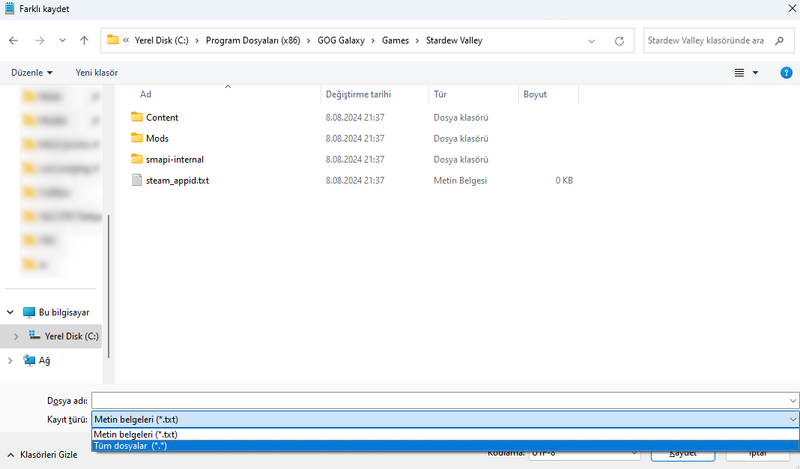Select Stardew Valley breadcrumb
This screenshot has width=800, height=469.
tap(454, 41)
